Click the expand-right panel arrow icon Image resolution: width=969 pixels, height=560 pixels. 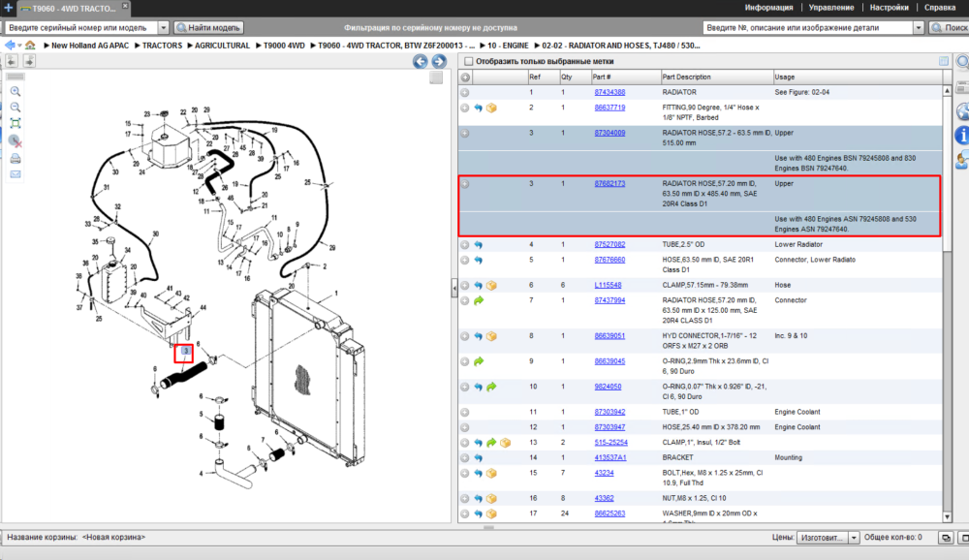(29, 61)
